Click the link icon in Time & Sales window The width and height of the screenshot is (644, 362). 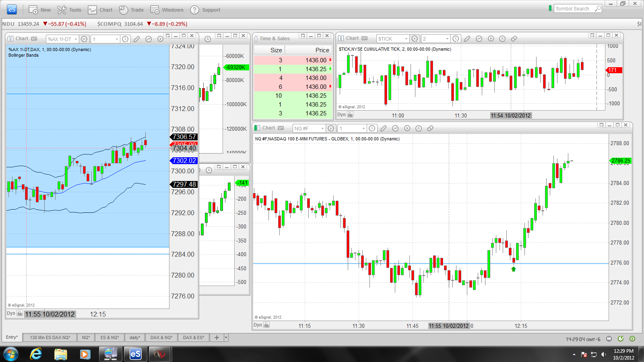click(256, 39)
